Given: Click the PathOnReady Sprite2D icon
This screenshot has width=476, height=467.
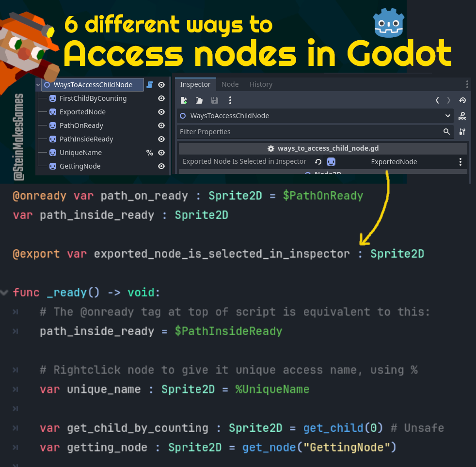Looking at the screenshot, I should pos(53,125).
